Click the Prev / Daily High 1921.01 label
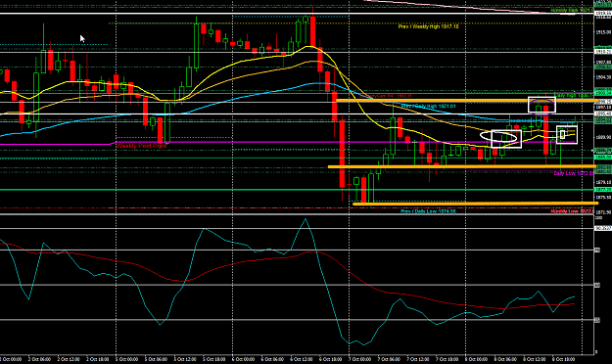 tap(428, 106)
